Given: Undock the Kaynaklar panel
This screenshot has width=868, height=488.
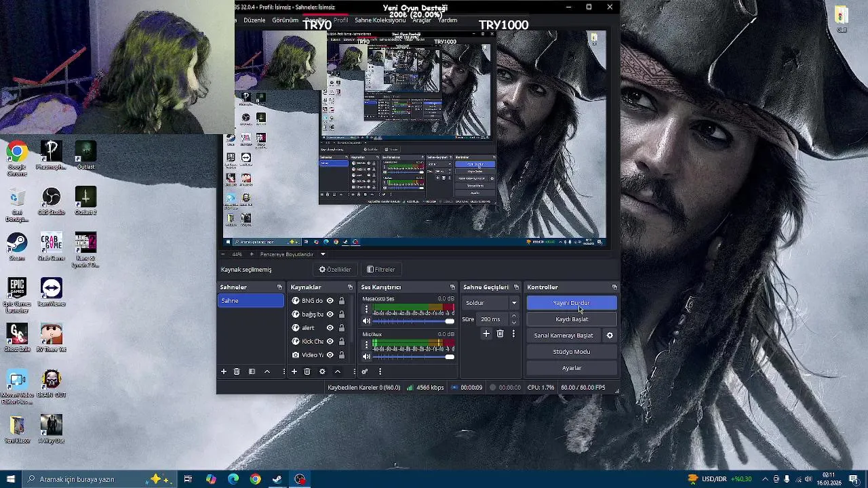Looking at the screenshot, I should tap(350, 287).
